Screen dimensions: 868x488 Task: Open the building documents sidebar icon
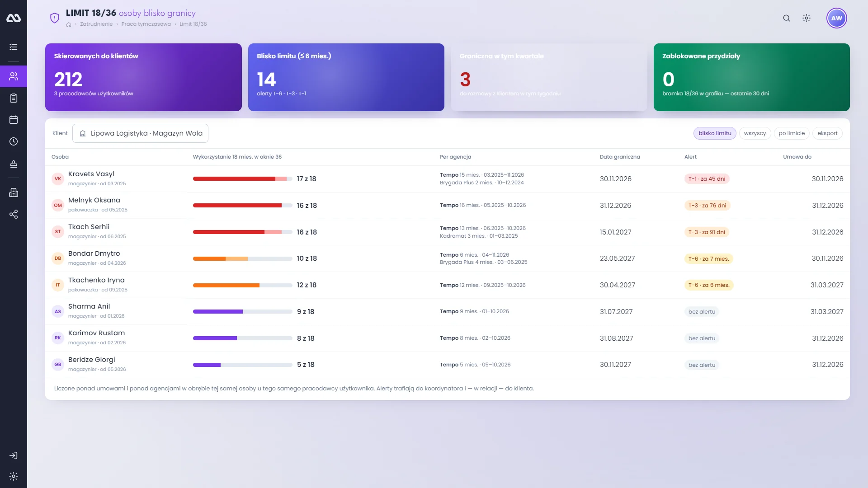tap(14, 192)
